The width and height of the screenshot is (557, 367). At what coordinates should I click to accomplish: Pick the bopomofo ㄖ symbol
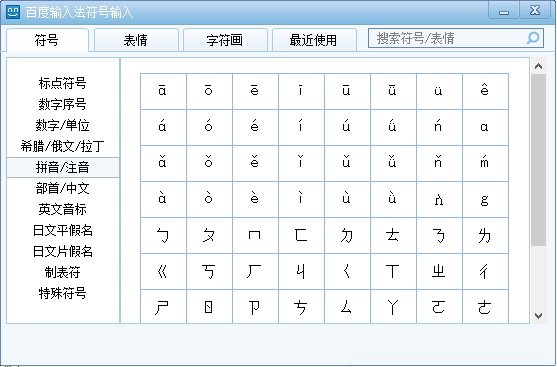click(x=209, y=307)
